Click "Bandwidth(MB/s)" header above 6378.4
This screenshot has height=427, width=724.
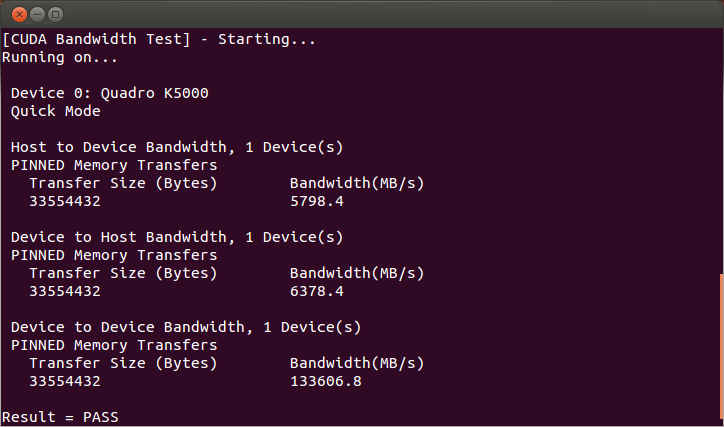pos(357,273)
